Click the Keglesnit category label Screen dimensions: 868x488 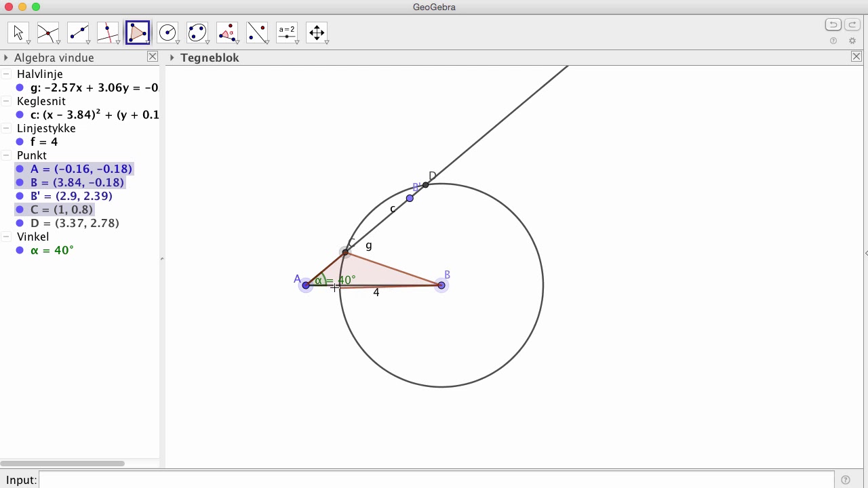point(41,101)
